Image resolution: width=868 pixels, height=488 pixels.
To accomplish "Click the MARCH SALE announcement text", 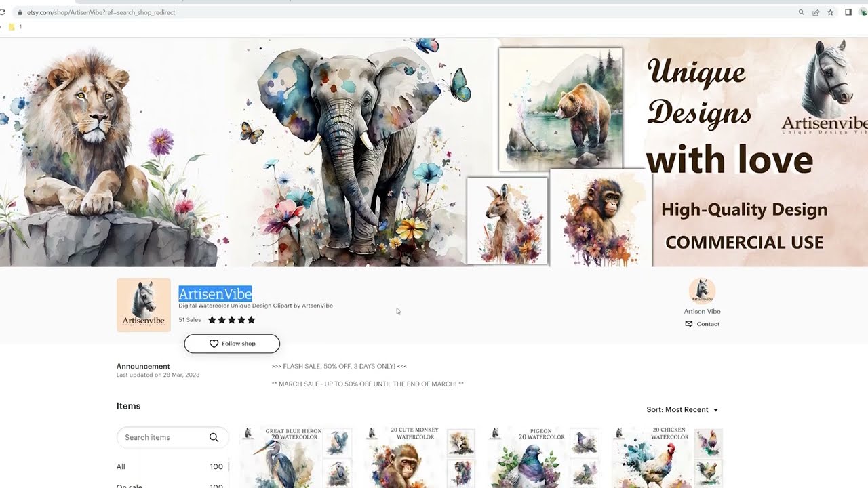I will coord(368,384).
